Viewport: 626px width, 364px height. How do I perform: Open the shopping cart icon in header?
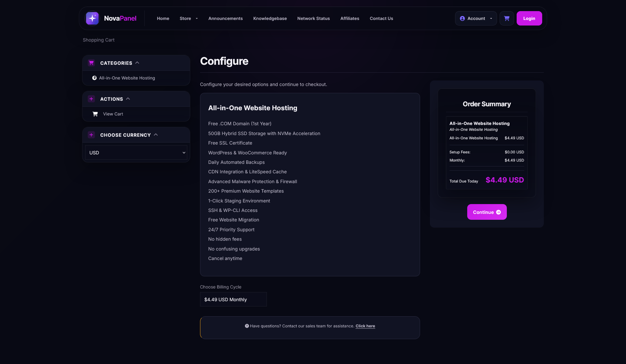tap(506, 18)
